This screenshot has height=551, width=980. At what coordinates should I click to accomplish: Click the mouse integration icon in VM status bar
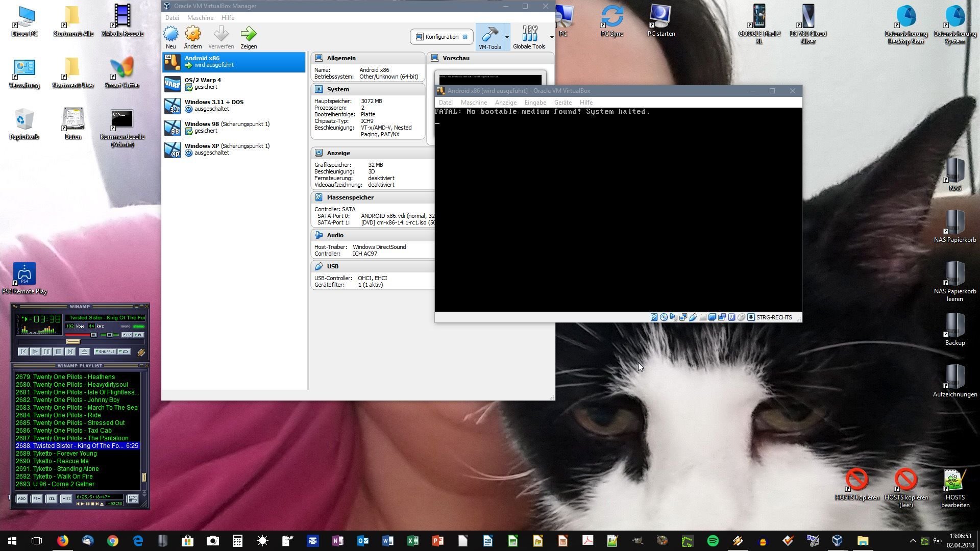tap(741, 317)
